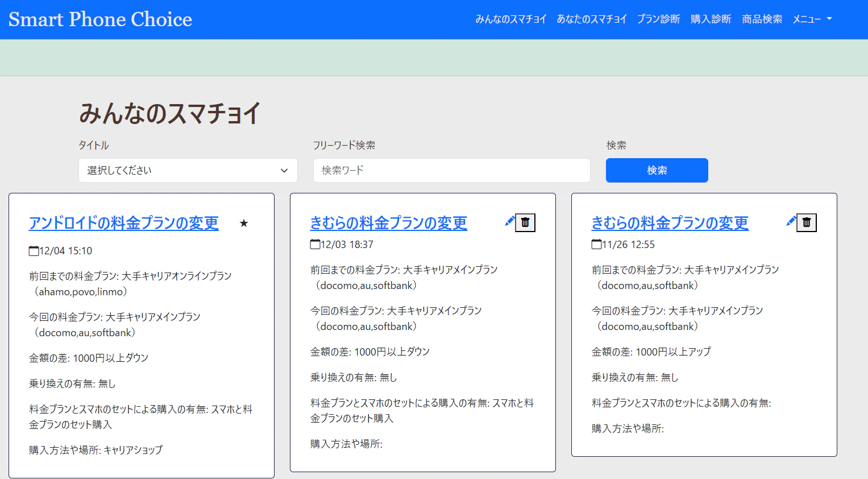Open あなたのスマチョイ nav item

coord(591,19)
